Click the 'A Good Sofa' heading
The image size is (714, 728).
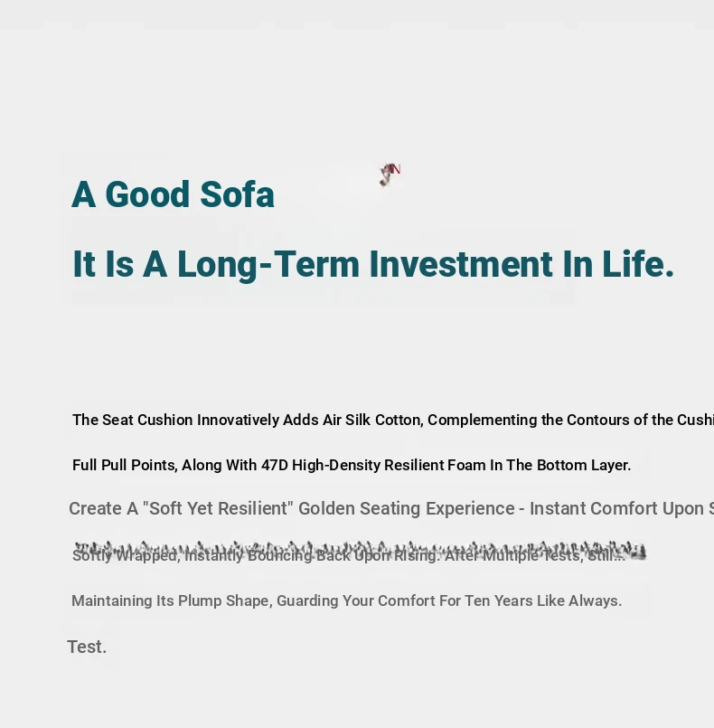pos(173,194)
